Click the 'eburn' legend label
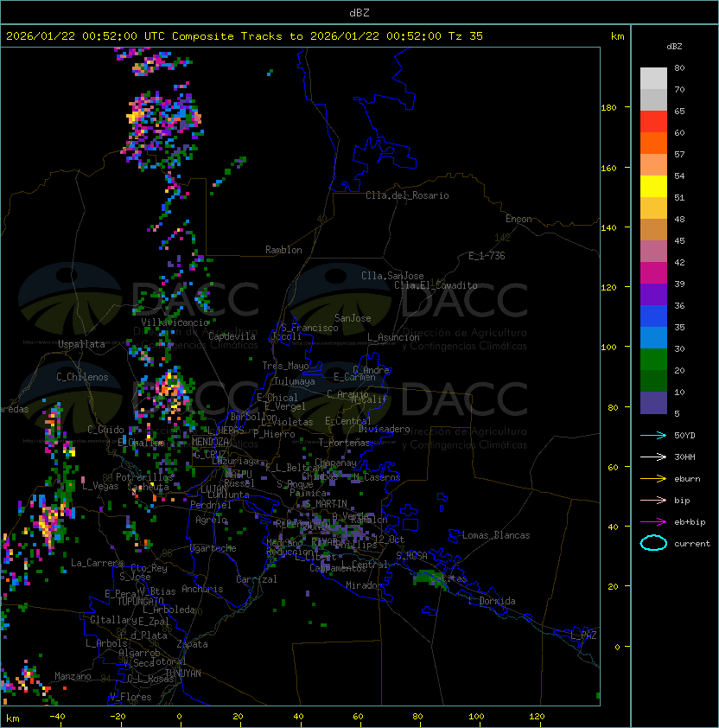 [687, 479]
